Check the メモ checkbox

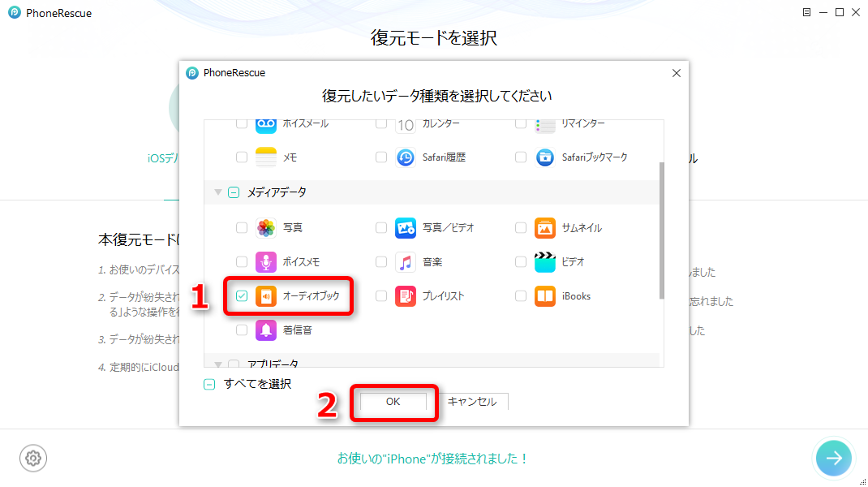pos(242,157)
